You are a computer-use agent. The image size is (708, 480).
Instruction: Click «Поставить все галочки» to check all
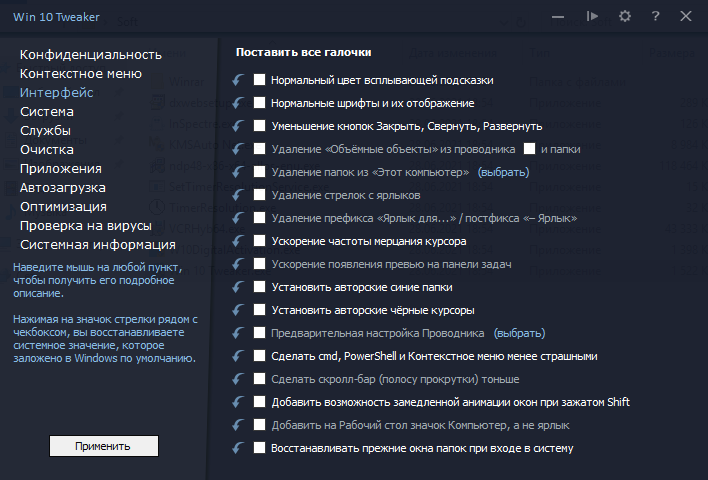[x=303, y=52]
